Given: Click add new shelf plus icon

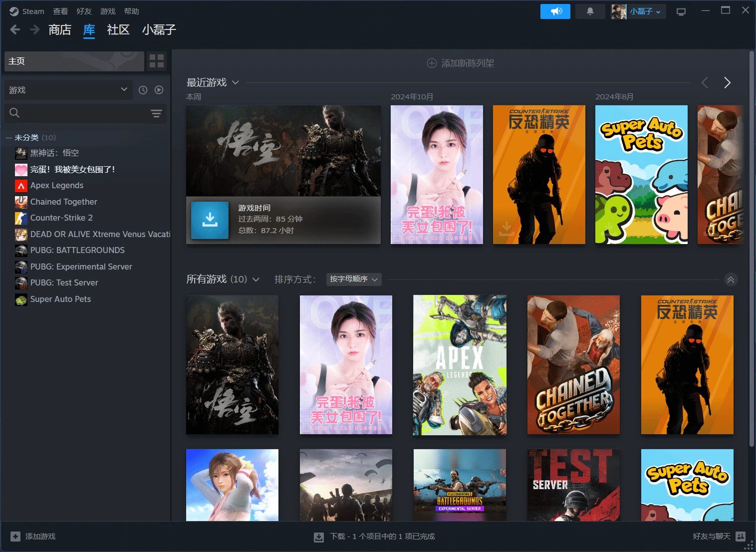Looking at the screenshot, I should 432,63.
